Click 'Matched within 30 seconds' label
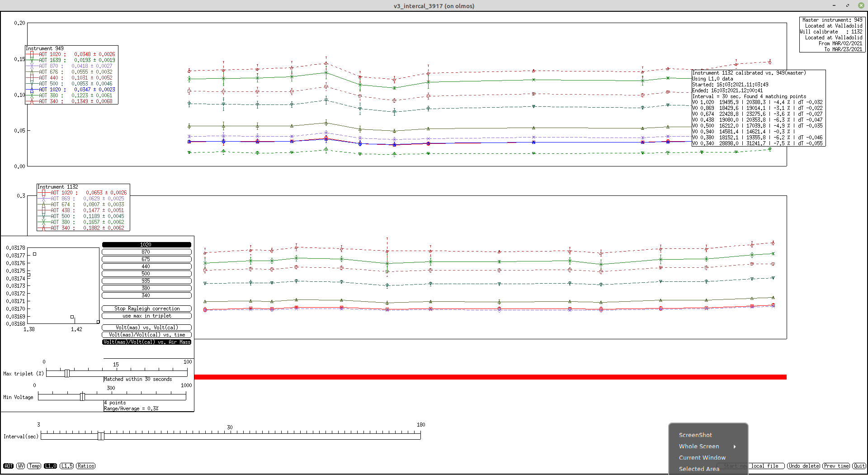The height and width of the screenshot is (475, 868). pos(138,379)
